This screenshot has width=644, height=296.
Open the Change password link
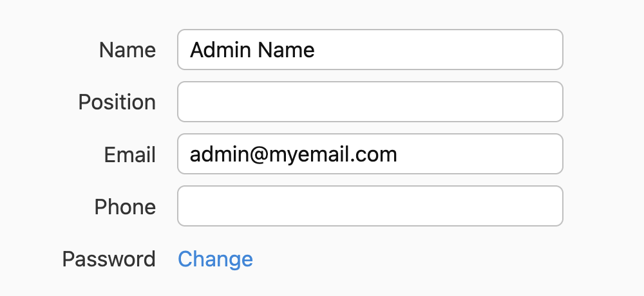point(215,259)
